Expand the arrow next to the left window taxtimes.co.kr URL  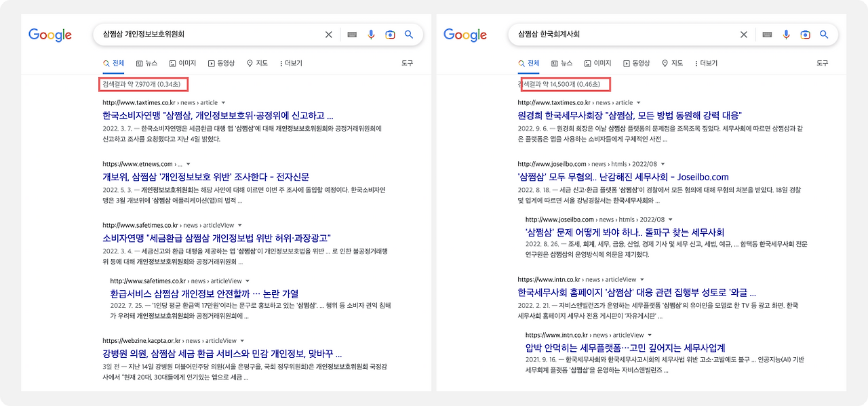point(224,103)
